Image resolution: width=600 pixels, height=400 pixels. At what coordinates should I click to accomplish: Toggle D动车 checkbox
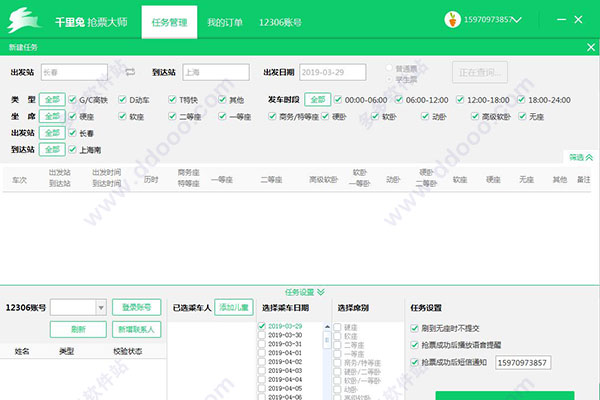pos(122,100)
